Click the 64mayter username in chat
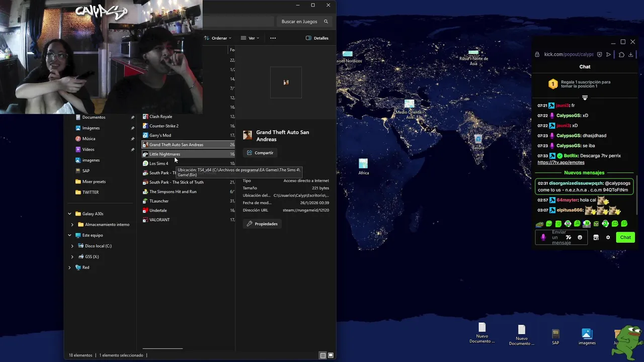The width and height of the screenshot is (644, 362). pyautogui.click(x=567, y=200)
